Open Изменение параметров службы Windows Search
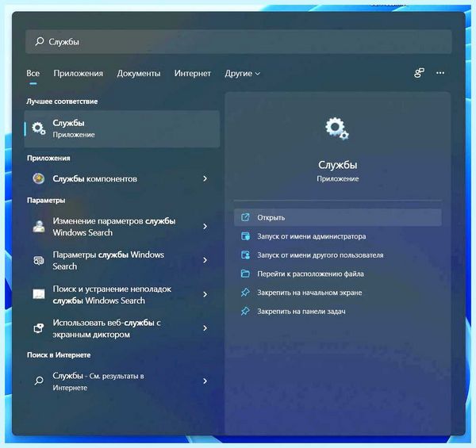Screen dimensions: 476x448 (x=122, y=227)
